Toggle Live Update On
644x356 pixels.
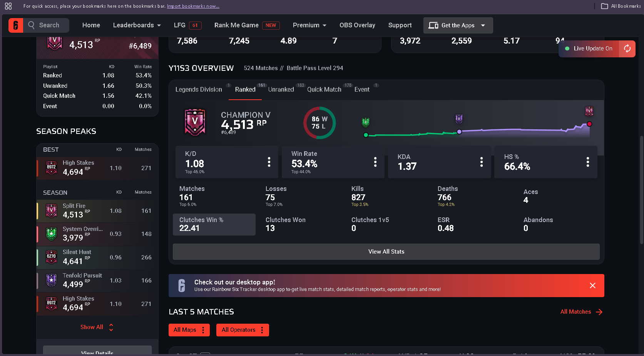(x=589, y=48)
